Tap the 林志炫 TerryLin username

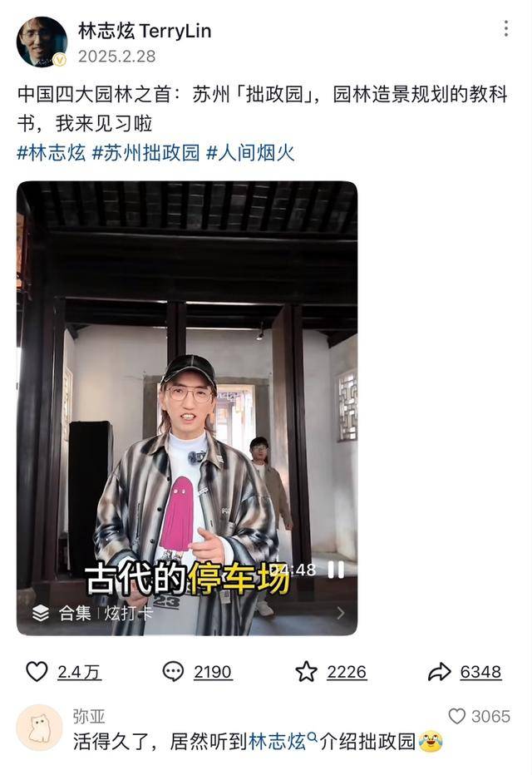(145, 31)
